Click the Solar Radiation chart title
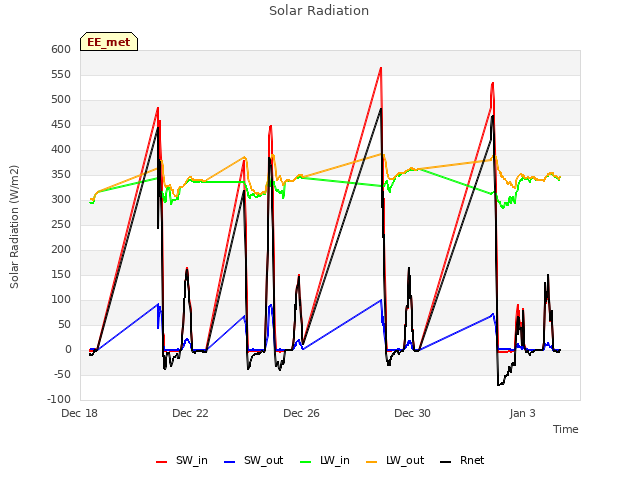 (319, 11)
